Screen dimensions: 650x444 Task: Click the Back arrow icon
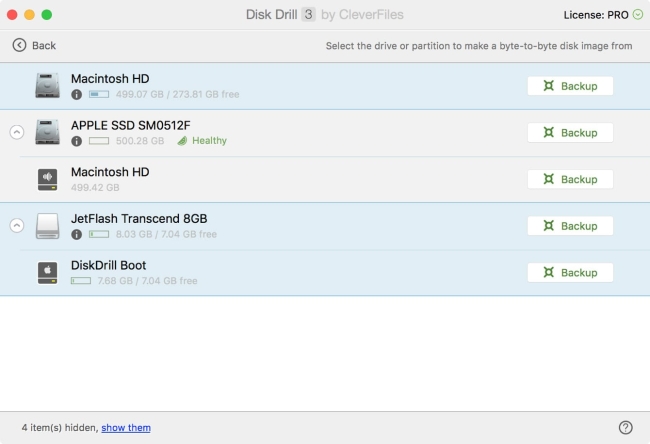tap(19, 45)
